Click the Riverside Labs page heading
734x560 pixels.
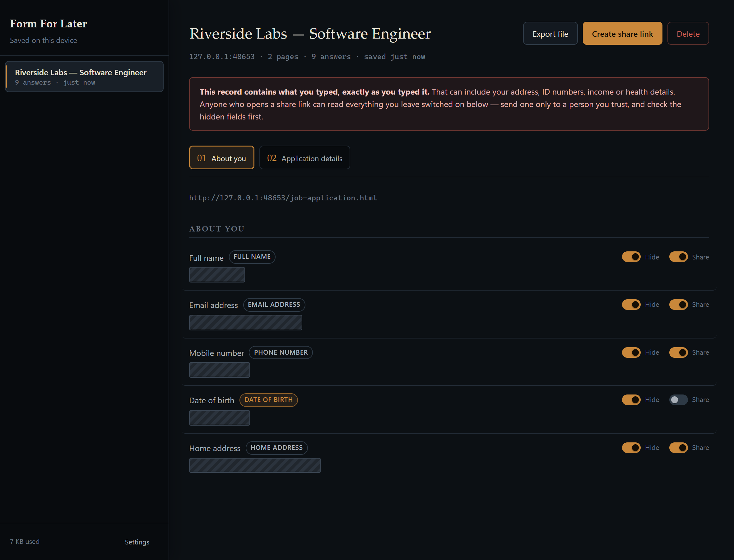pos(310,34)
